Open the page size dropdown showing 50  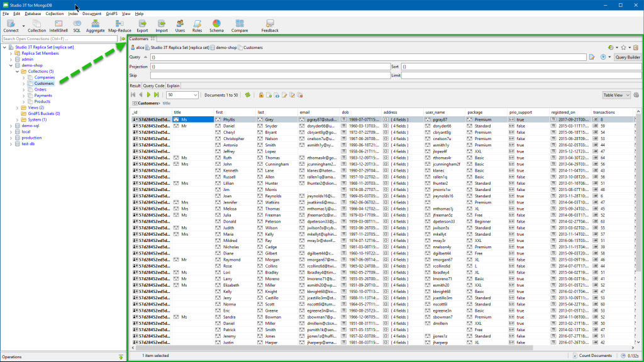tap(182, 96)
